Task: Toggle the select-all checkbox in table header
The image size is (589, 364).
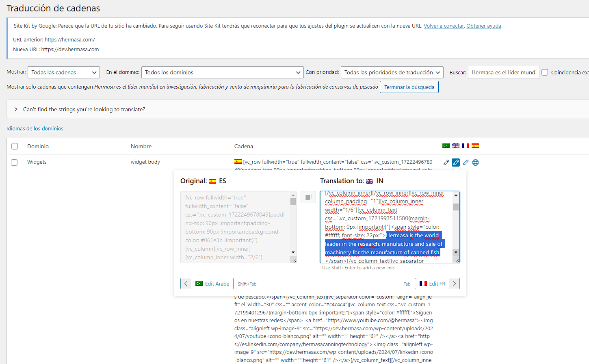Action: pyautogui.click(x=15, y=146)
